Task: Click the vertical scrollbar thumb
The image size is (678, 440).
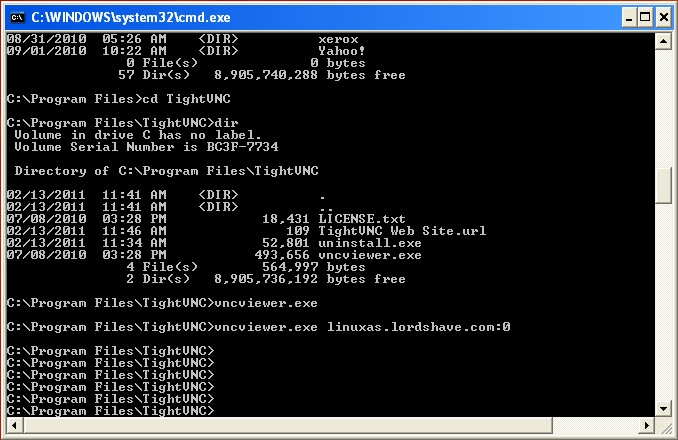Action: pyautogui.click(x=663, y=186)
